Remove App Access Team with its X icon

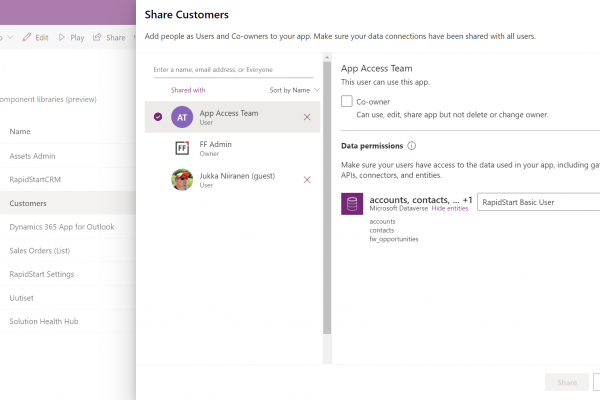(x=307, y=117)
